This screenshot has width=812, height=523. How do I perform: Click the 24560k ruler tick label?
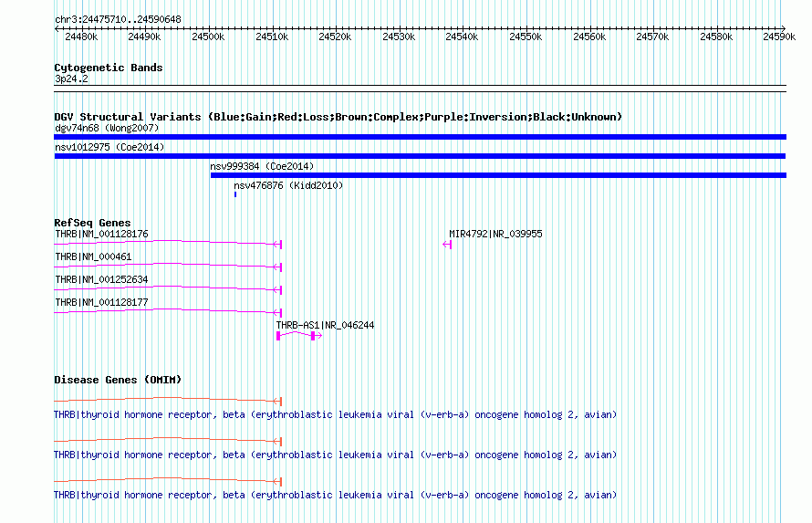(588, 37)
